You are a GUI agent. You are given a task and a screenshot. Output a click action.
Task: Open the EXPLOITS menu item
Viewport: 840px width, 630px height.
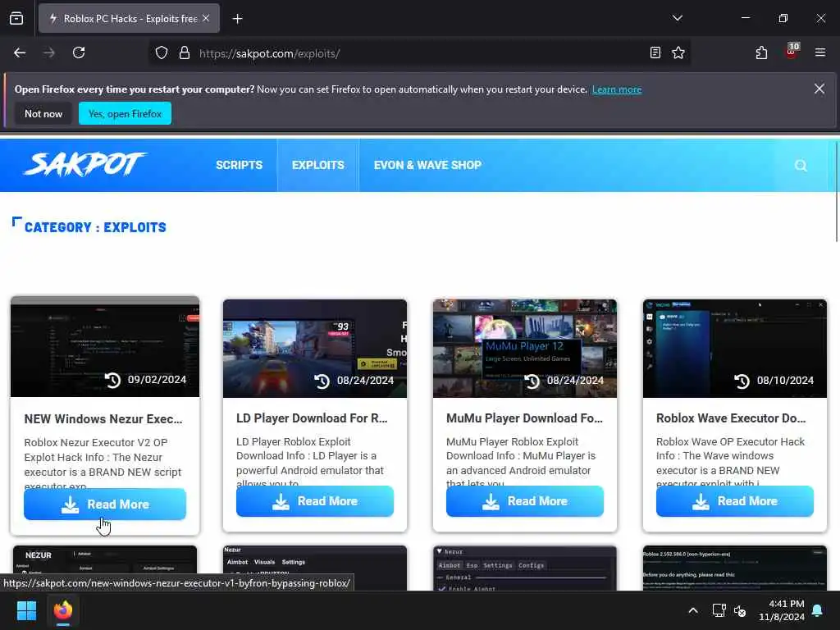point(318,165)
